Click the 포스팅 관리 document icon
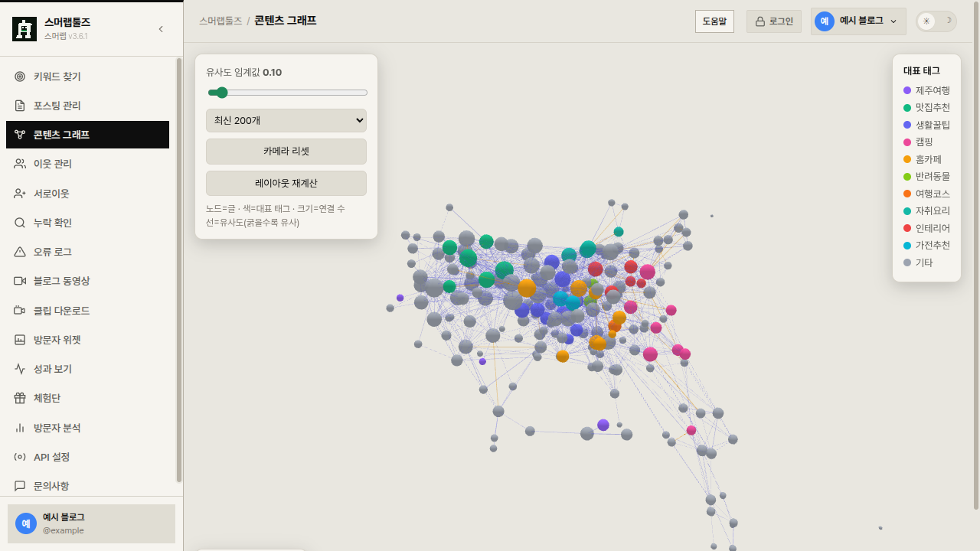This screenshot has width=980, height=551. click(20, 106)
